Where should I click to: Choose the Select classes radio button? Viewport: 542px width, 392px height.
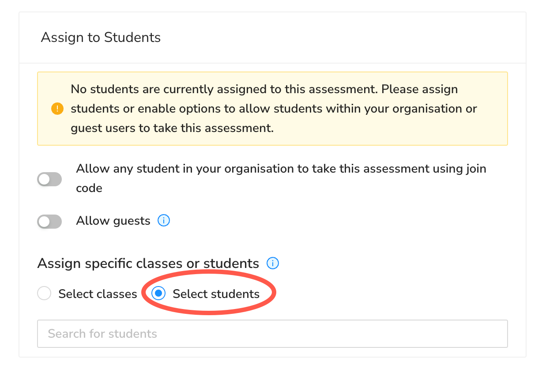pos(44,294)
